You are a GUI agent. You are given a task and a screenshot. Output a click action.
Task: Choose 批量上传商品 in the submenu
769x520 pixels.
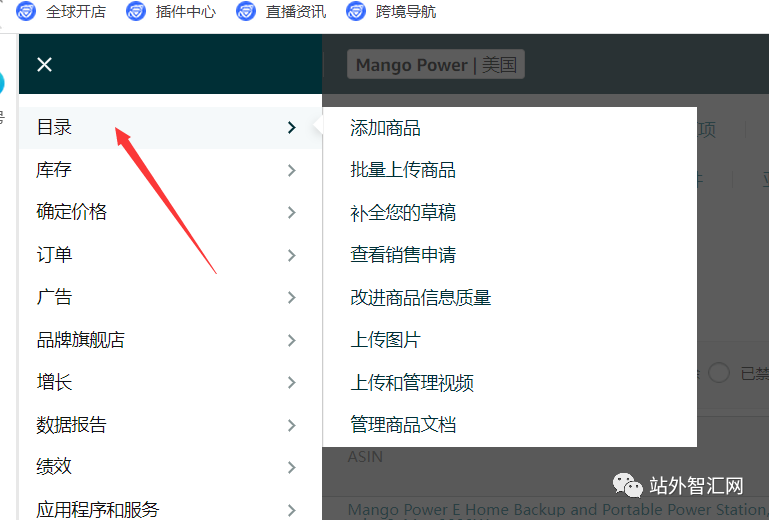pyautogui.click(x=403, y=170)
